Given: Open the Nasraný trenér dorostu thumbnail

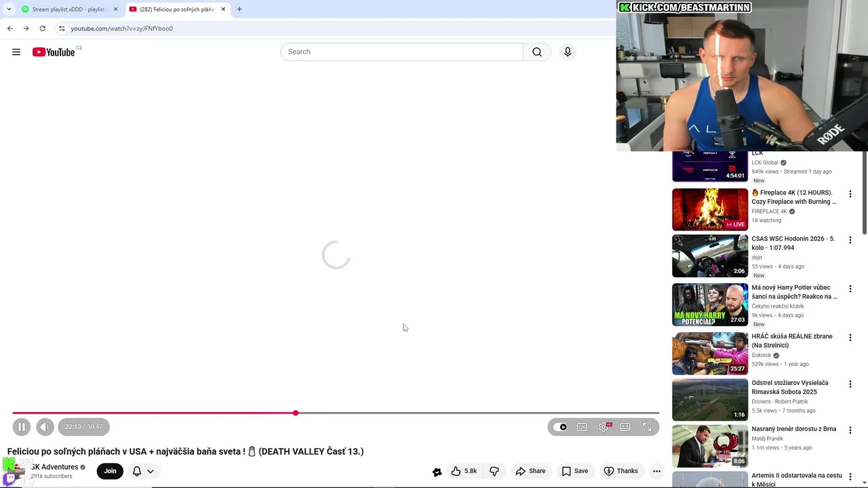Looking at the screenshot, I should pos(710,446).
